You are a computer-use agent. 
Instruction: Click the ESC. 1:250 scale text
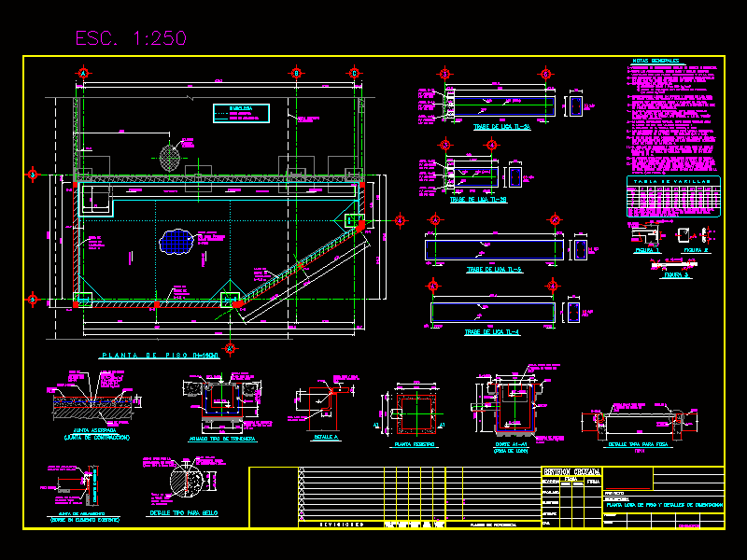pyautogui.click(x=131, y=38)
